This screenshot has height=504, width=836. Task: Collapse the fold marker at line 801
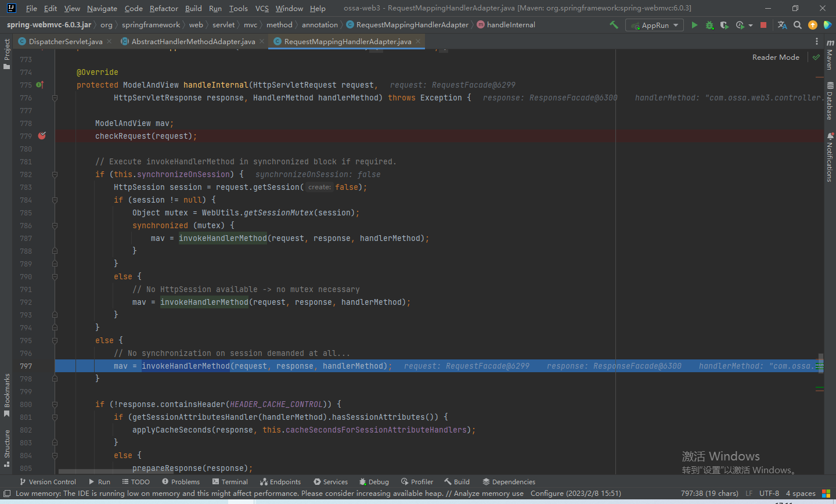[x=55, y=417]
